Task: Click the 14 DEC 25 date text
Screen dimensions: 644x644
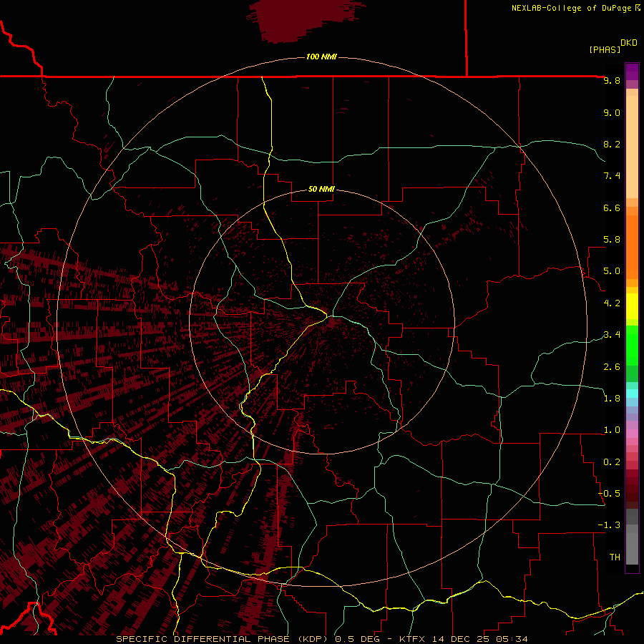Action: tap(461, 639)
